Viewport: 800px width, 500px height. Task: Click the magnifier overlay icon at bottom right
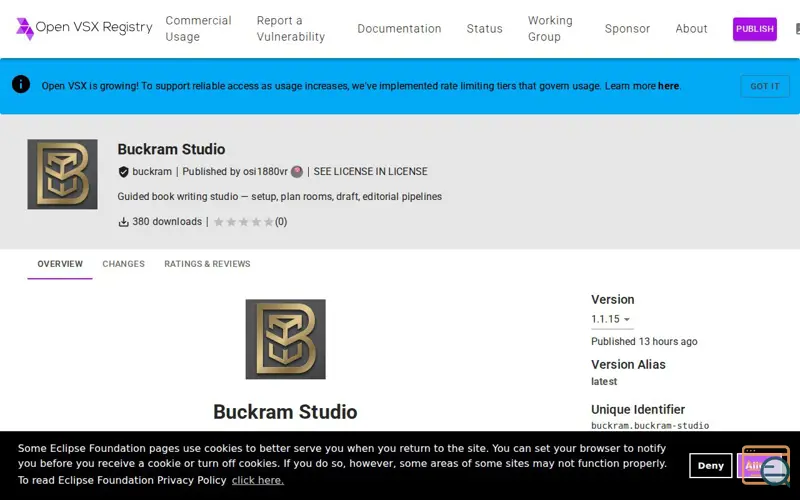click(x=775, y=470)
